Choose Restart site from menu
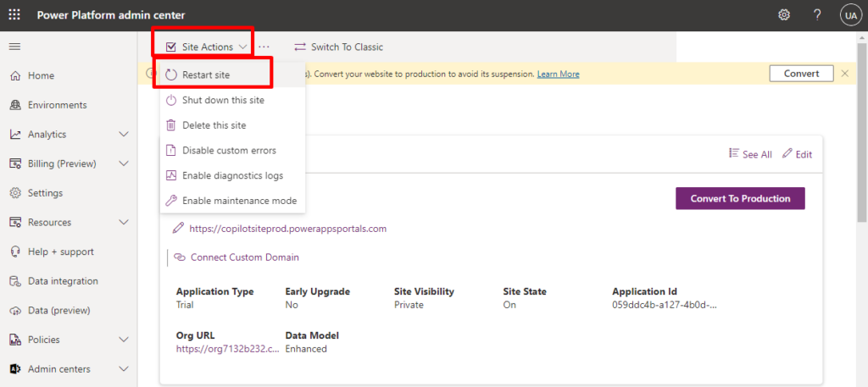This screenshot has height=387, width=868. [x=232, y=75]
